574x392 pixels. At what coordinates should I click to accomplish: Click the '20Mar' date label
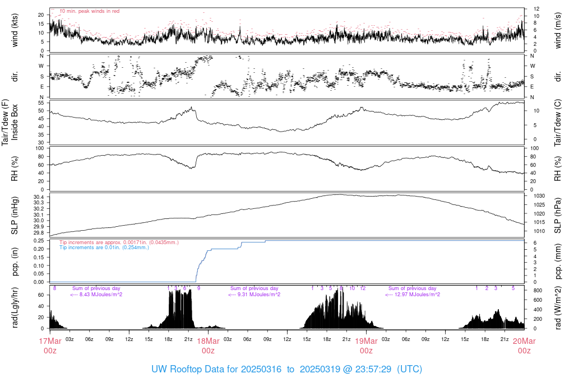524,341
